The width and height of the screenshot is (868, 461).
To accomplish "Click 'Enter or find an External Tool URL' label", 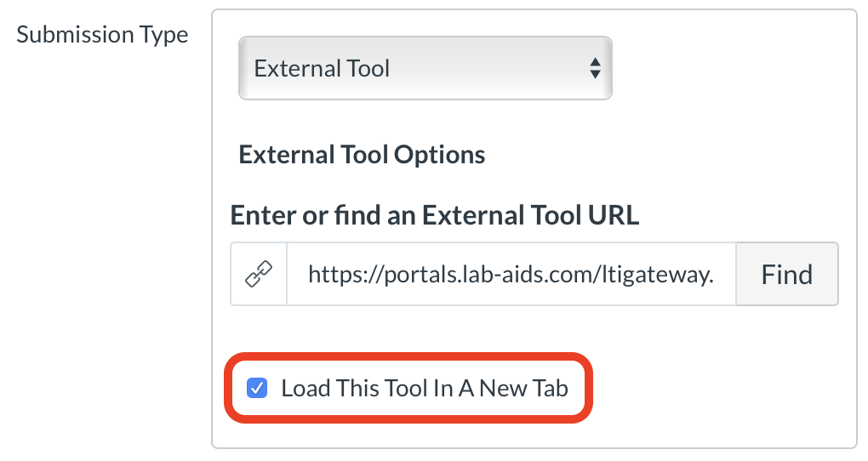I will (434, 214).
